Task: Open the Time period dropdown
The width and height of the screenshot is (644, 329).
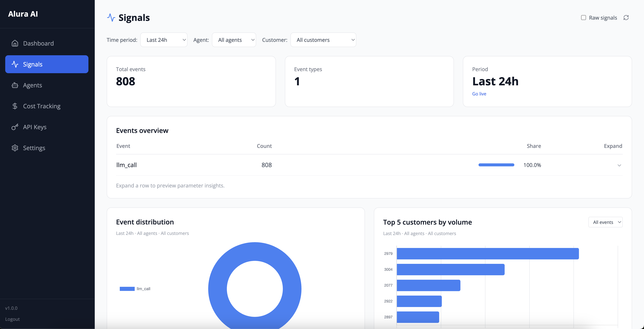Action: point(164,40)
